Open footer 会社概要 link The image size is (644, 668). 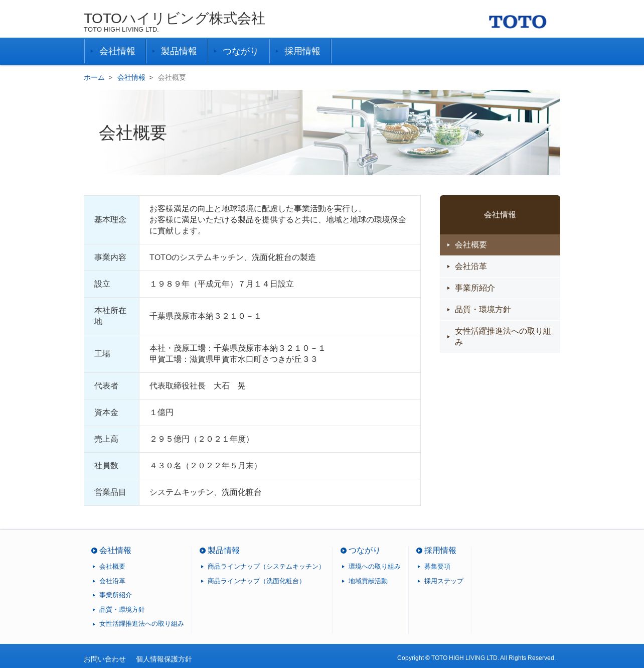click(x=112, y=567)
